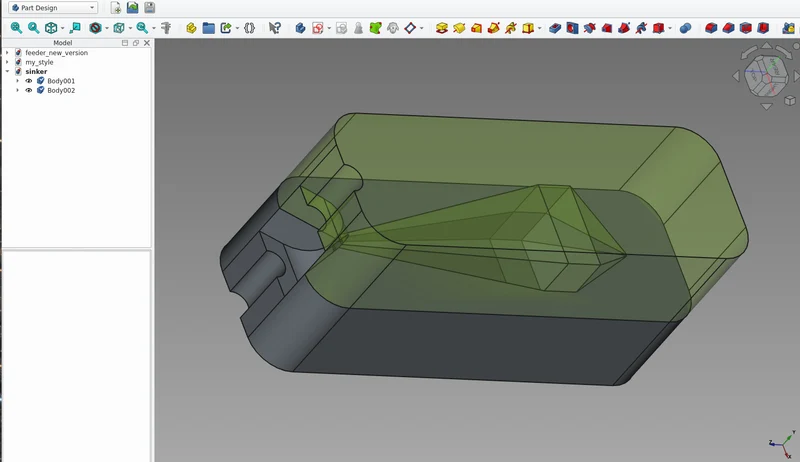
Task: Open draw style dropdown arrow
Action: [x=107, y=28]
